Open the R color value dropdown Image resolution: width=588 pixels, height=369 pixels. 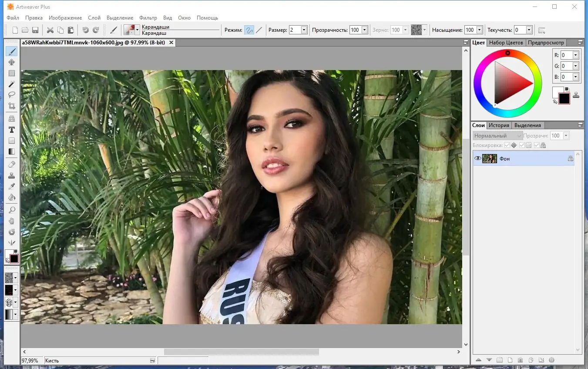click(x=575, y=55)
